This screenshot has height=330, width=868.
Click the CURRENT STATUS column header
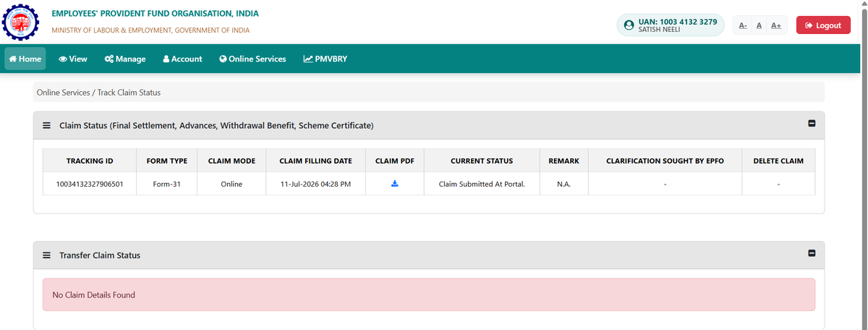[482, 161]
